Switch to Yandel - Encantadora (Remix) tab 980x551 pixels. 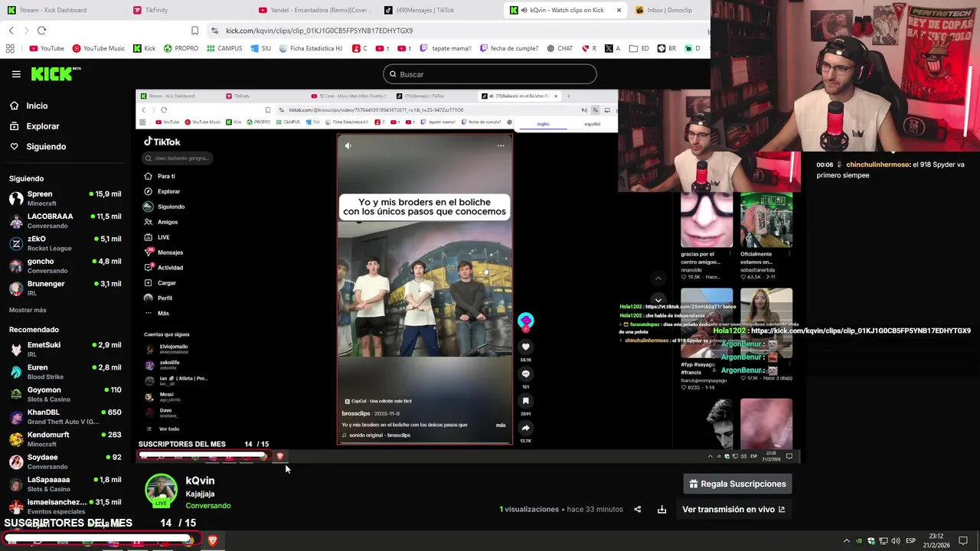click(x=313, y=10)
